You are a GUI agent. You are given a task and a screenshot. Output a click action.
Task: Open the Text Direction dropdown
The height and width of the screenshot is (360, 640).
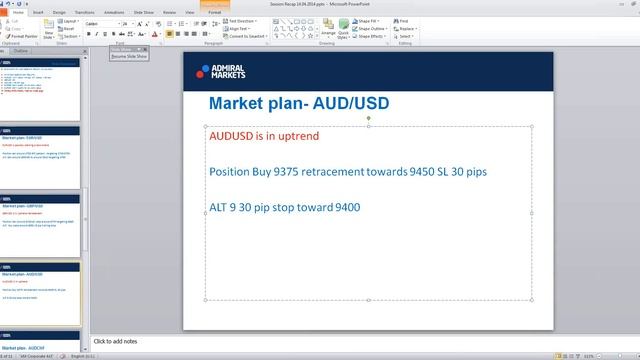tap(240, 21)
